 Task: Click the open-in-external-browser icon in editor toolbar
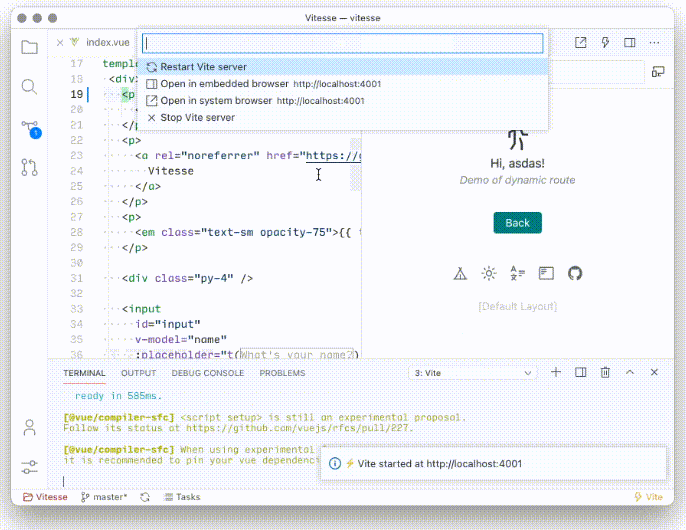point(581,42)
